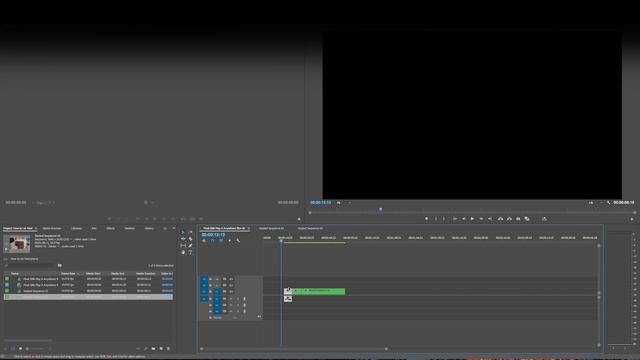640x360 pixels.
Task: Click Mark Out in Program monitor
Action: (x=444, y=219)
